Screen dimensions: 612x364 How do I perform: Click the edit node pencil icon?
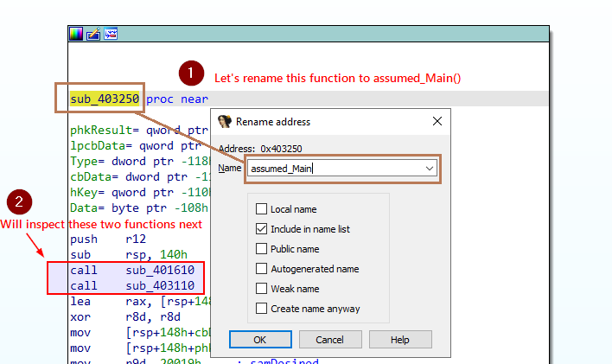point(93,34)
